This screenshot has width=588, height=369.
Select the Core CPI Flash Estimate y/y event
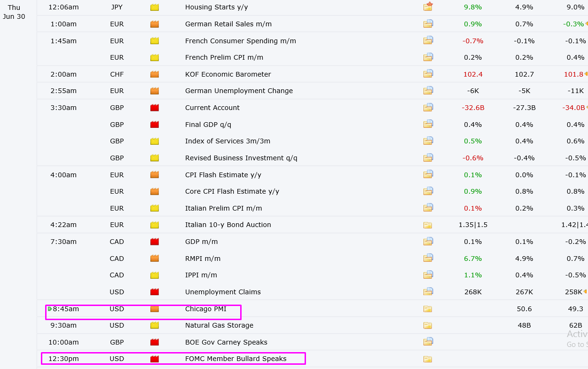[x=232, y=191]
